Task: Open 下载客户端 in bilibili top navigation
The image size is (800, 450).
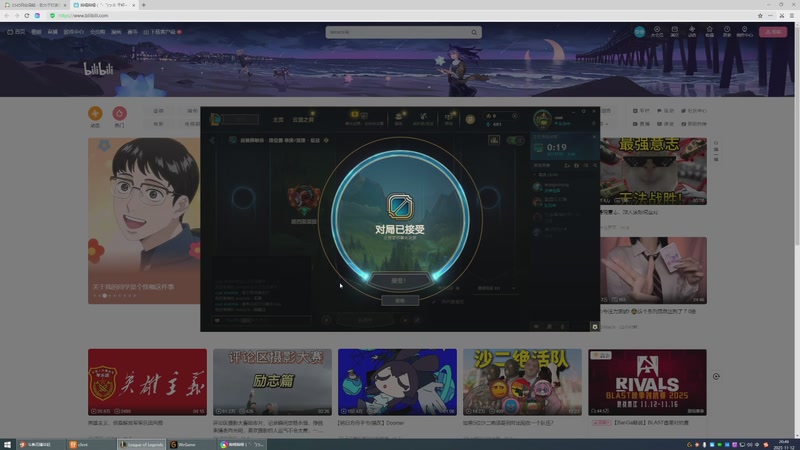Action: tap(162, 32)
